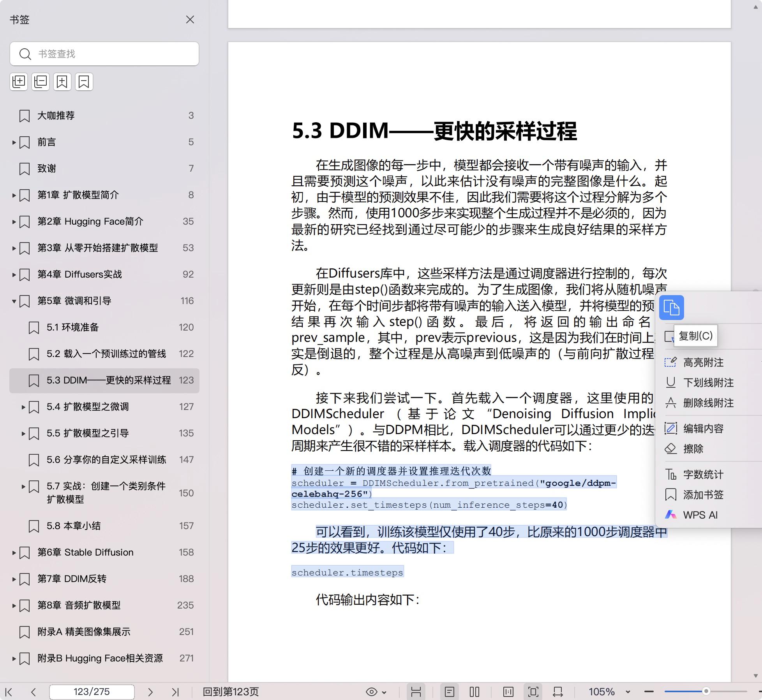Click the WPS AI logo icon
This screenshot has height=700, width=762.
(x=670, y=515)
